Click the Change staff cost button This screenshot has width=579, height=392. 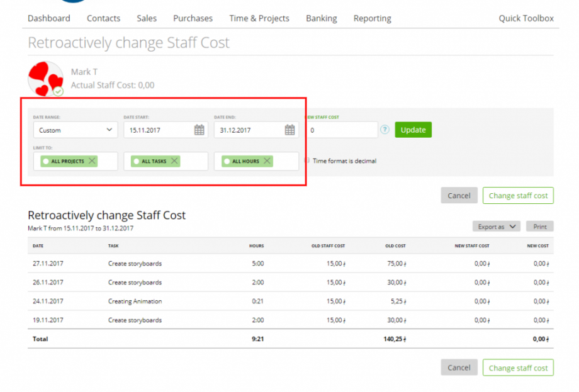click(517, 195)
